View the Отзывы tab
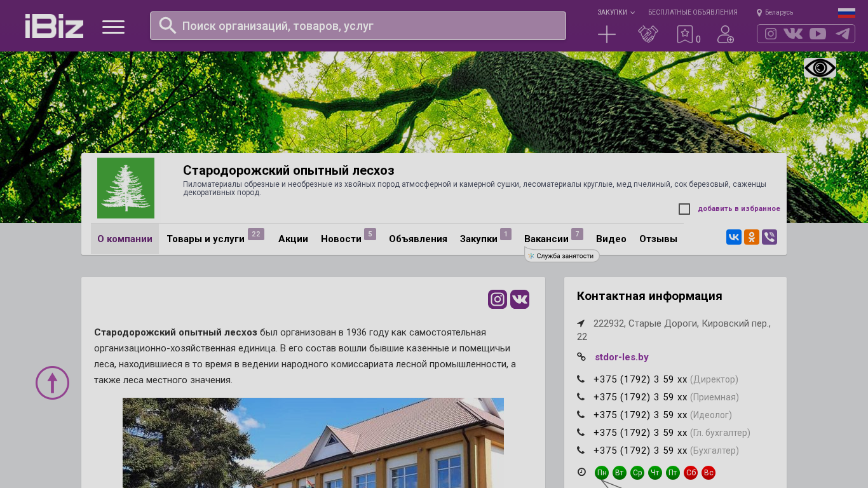The height and width of the screenshot is (488, 868). pyautogui.click(x=658, y=239)
